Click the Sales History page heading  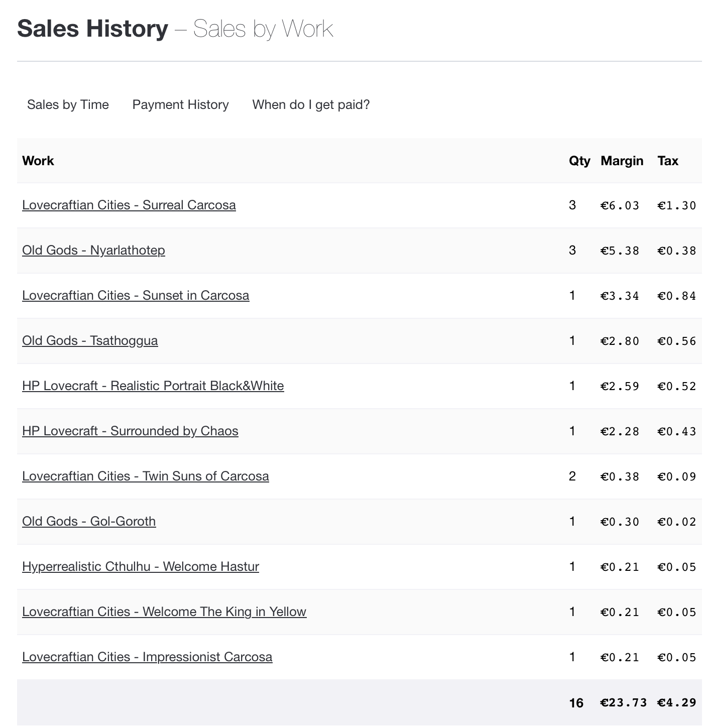coord(93,28)
